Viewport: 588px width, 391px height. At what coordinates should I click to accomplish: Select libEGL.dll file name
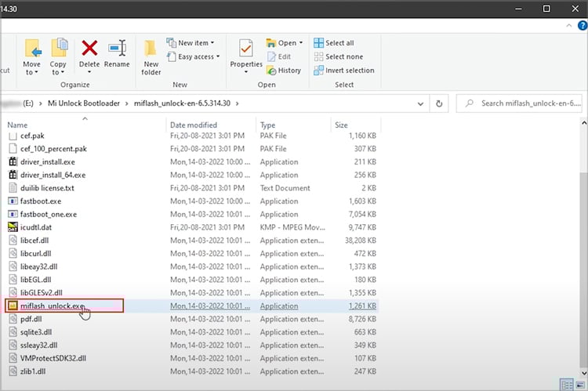35,280
